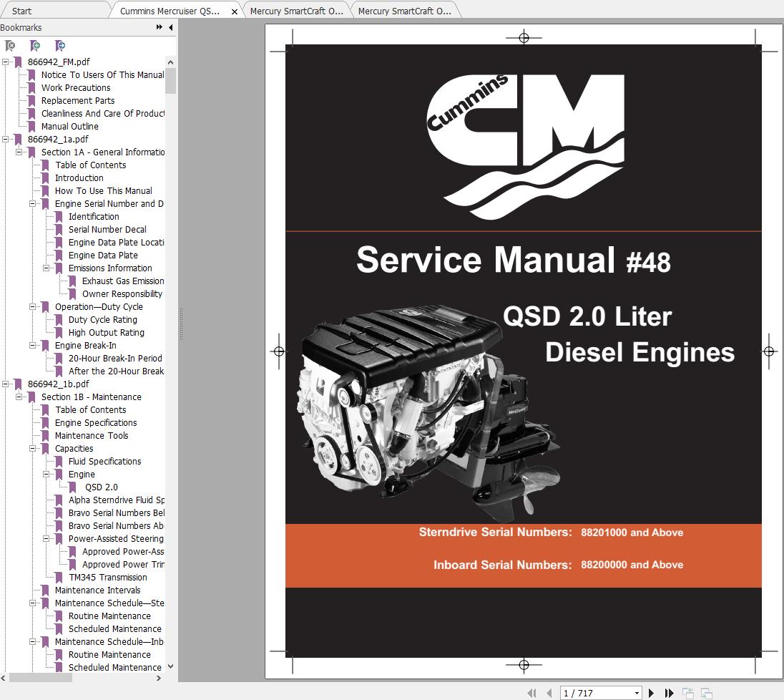Collapse the Bookmarks panel with the left-facing arrow
This screenshot has height=700, width=784.
coord(170,27)
